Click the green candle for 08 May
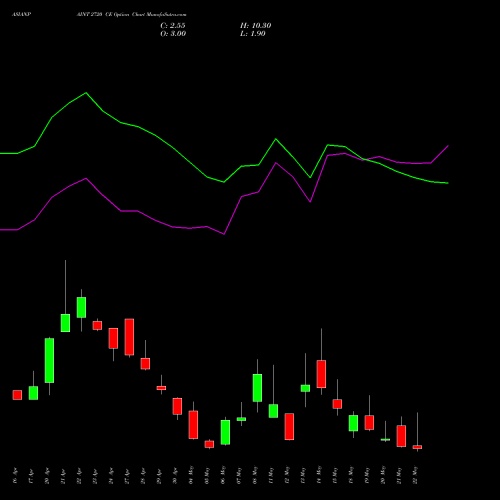500x500 pixels. click(257, 388)
